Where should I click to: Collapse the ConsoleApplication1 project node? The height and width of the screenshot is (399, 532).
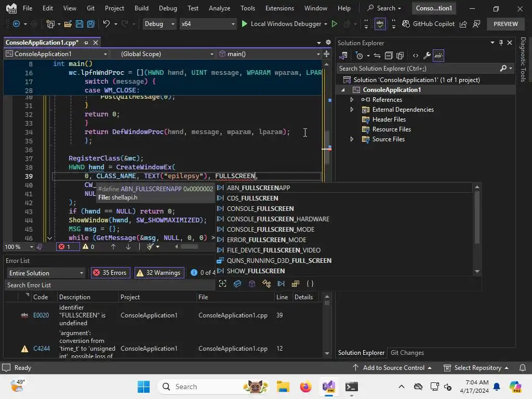tap(343, 90)
